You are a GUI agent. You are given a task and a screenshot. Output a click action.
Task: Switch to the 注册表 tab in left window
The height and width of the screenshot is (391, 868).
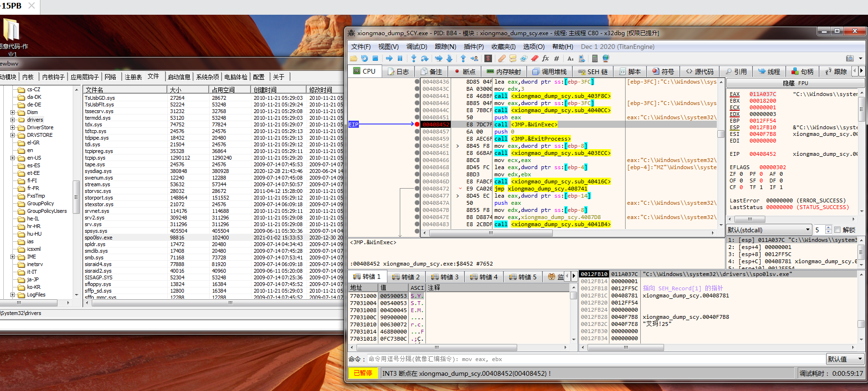(x=133, y=77)
